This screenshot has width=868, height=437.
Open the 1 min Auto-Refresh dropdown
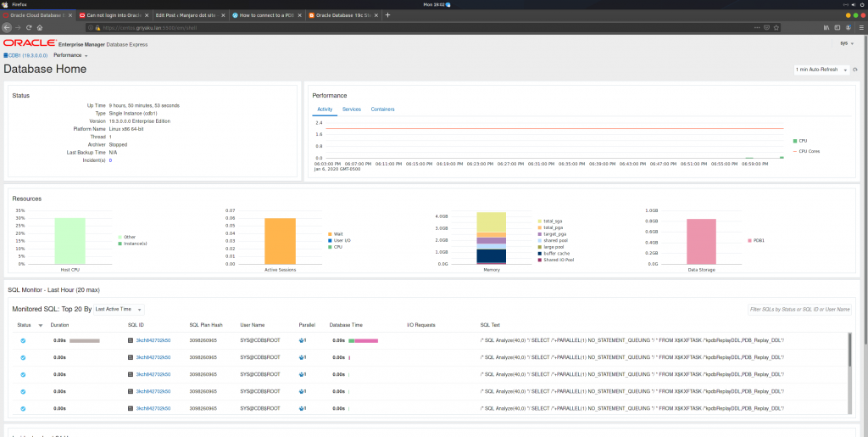(x=821, y=69)
